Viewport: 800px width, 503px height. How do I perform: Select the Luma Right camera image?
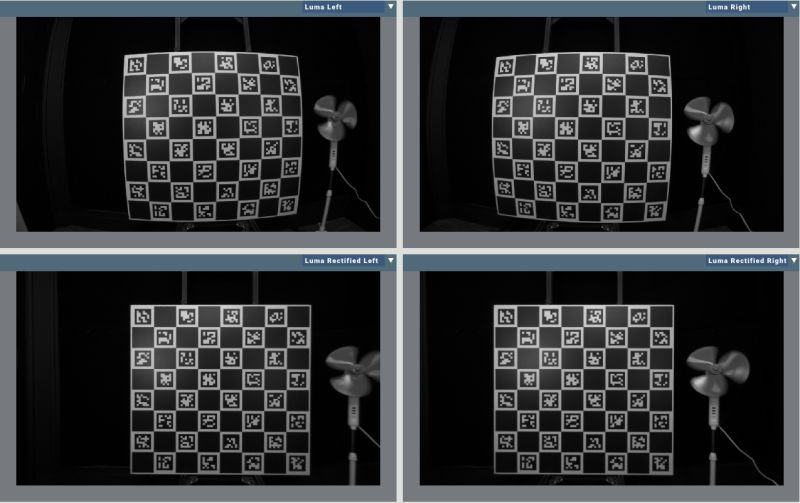602,124
